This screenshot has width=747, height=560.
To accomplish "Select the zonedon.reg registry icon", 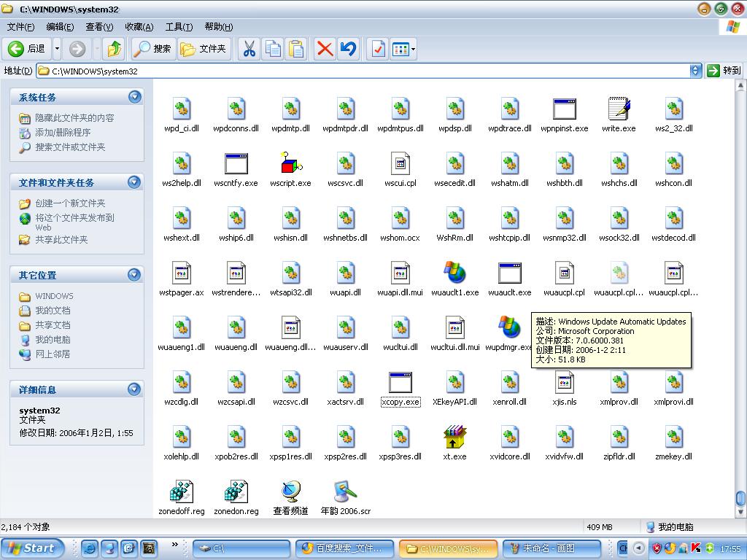I will pyautogui.click(x=236, y=491).
